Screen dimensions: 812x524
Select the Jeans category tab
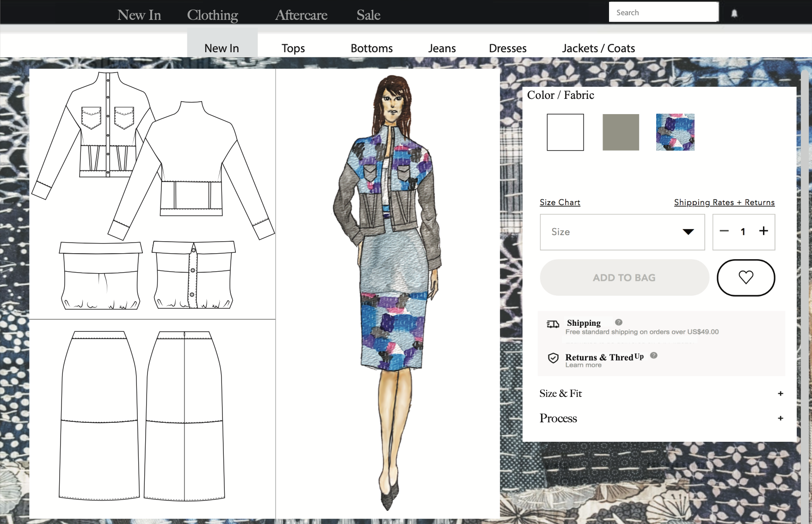(x=442, y=48)
